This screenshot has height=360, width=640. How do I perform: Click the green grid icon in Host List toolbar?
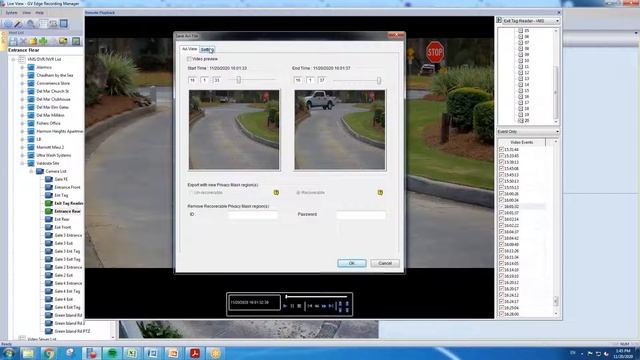[x=76, y=41]
